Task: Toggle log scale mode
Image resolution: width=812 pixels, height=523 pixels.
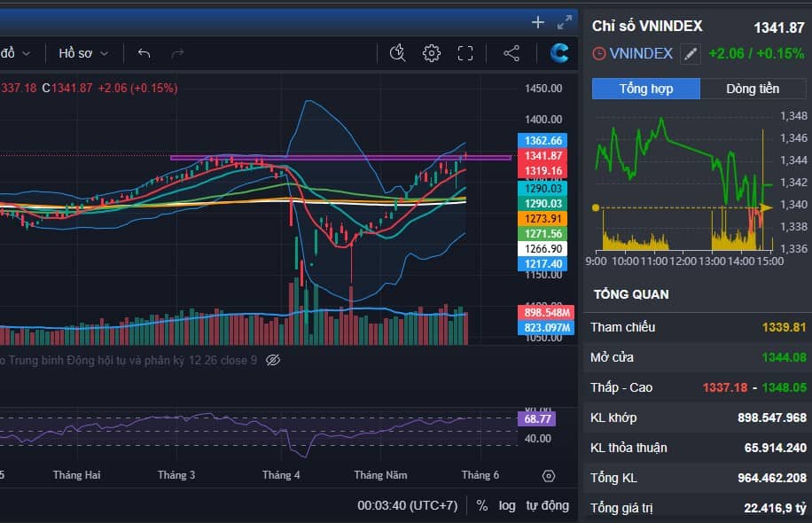Action: click(507, 505)
